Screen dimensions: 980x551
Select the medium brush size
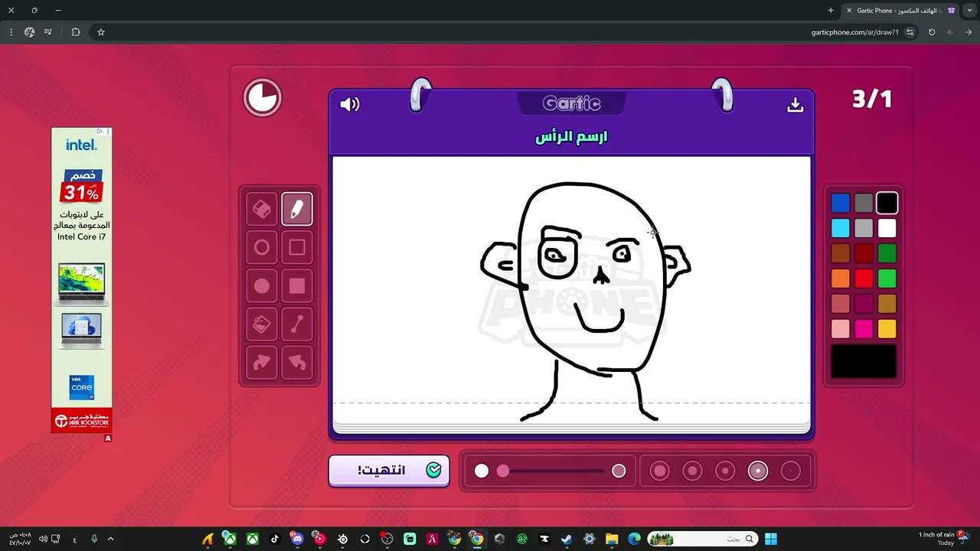(x=725, y=471)
